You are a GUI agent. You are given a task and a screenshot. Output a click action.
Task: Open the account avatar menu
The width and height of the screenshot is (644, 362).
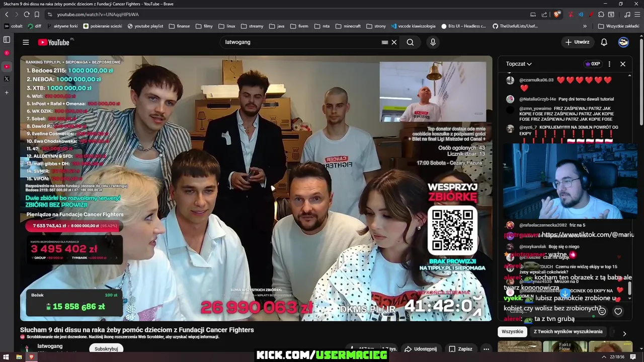[x=623, y=42]
